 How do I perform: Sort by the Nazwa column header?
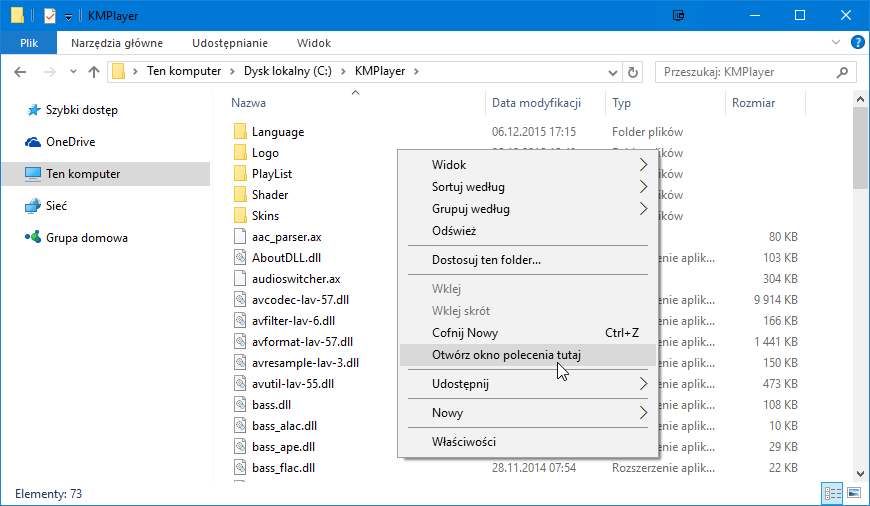point(248,103)
